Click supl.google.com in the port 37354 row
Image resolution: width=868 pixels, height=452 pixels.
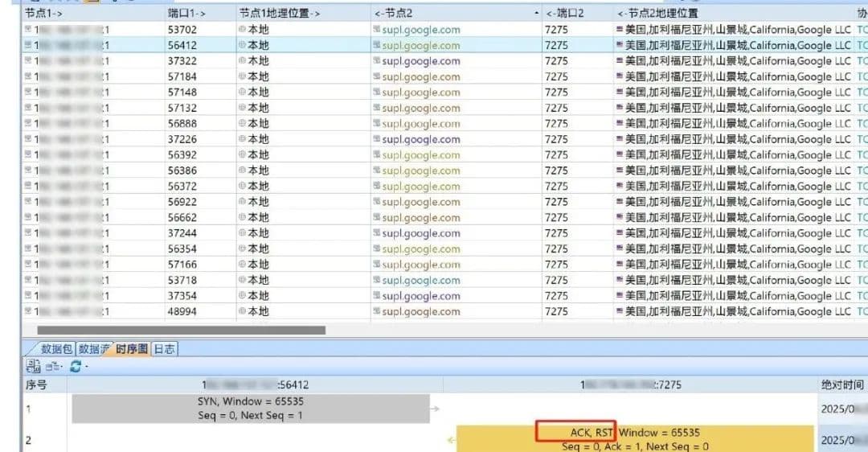click(420, 296)
